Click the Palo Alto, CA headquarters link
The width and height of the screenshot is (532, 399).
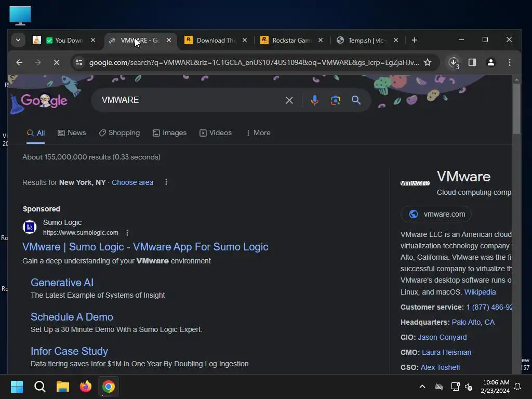[473, 322]
